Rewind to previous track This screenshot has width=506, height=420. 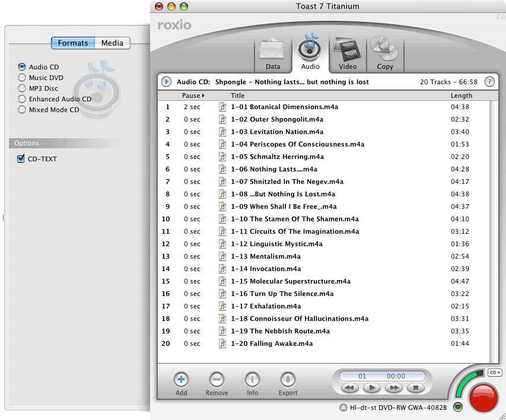(349, 387)
